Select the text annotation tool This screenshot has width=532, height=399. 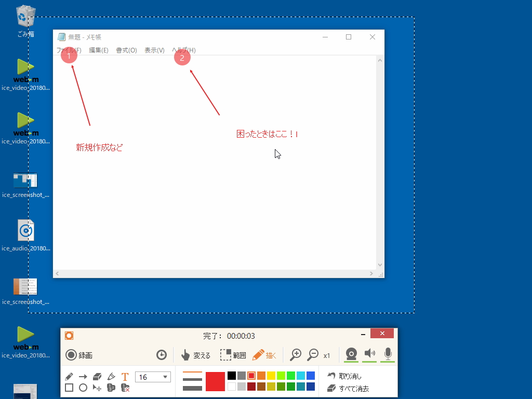click(x=125, y=376)
